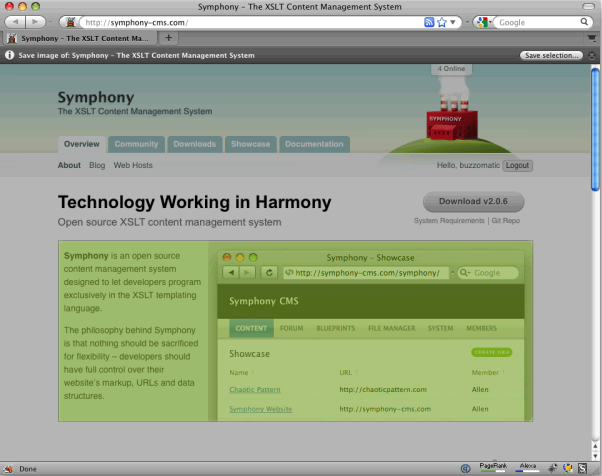Click the tab list icon at tab bar end
The image size is (602, 476).
click(x=592, y=38)
